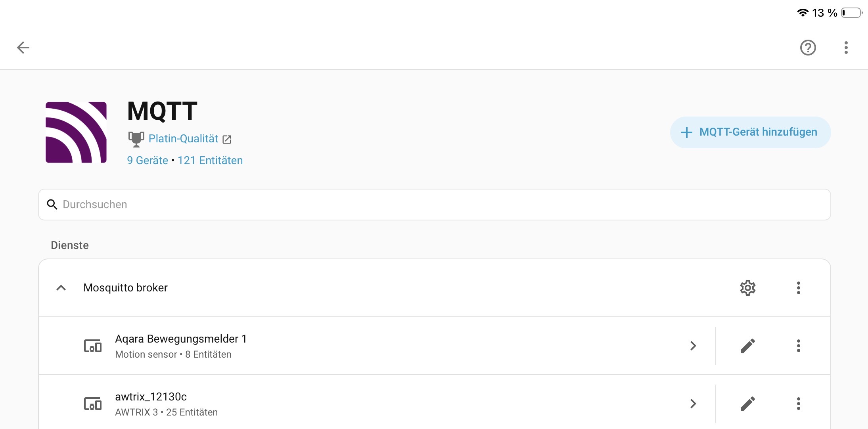Click the trophy quality icon
This screenshot has width=868, height=429.
136,139
